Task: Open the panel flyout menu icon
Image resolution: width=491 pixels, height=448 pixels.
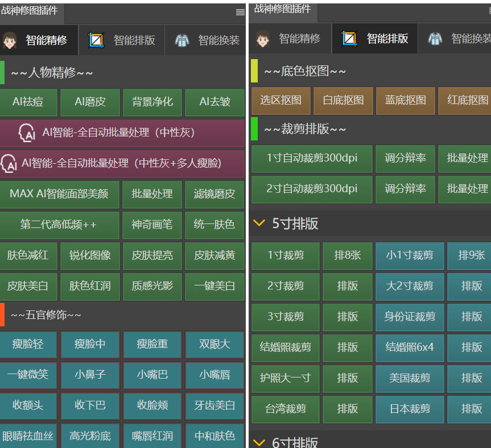Action: point(240,12)
